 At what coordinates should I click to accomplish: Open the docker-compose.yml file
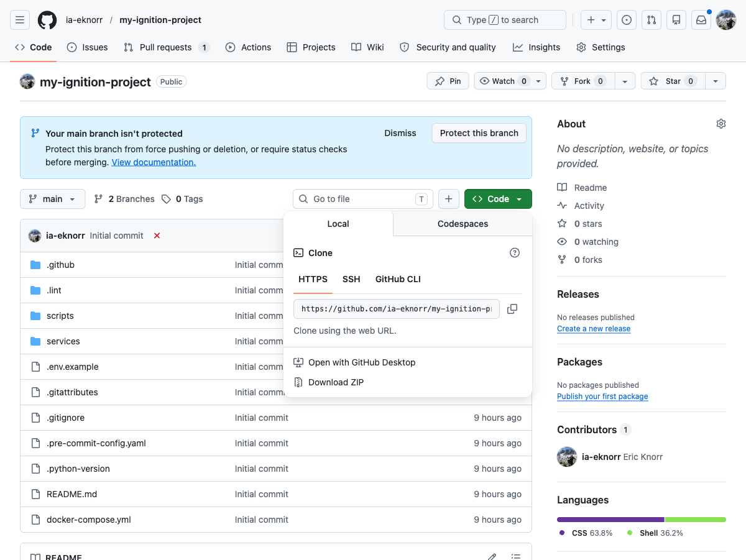click(x=89, y=520)
